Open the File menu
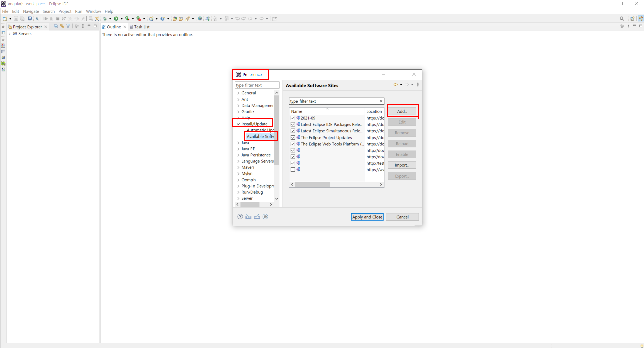Image resolution: width=644 pixels, height=348 pixels. (x=5, y=11)
